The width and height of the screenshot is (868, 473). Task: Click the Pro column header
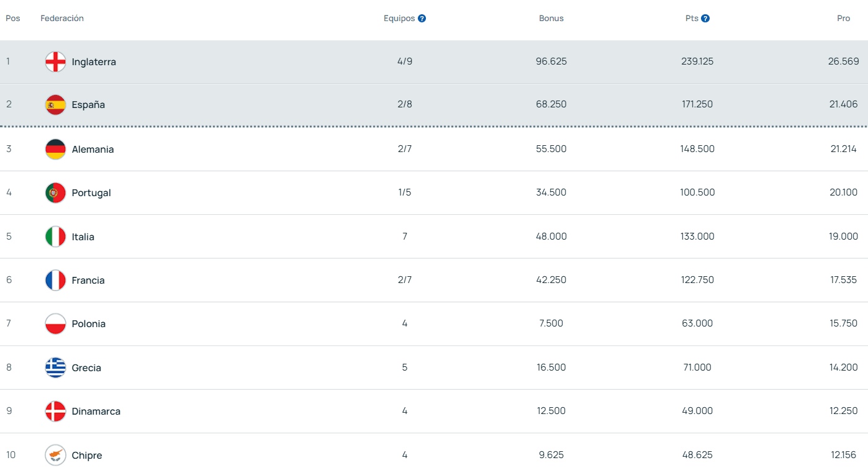[843, 19]
